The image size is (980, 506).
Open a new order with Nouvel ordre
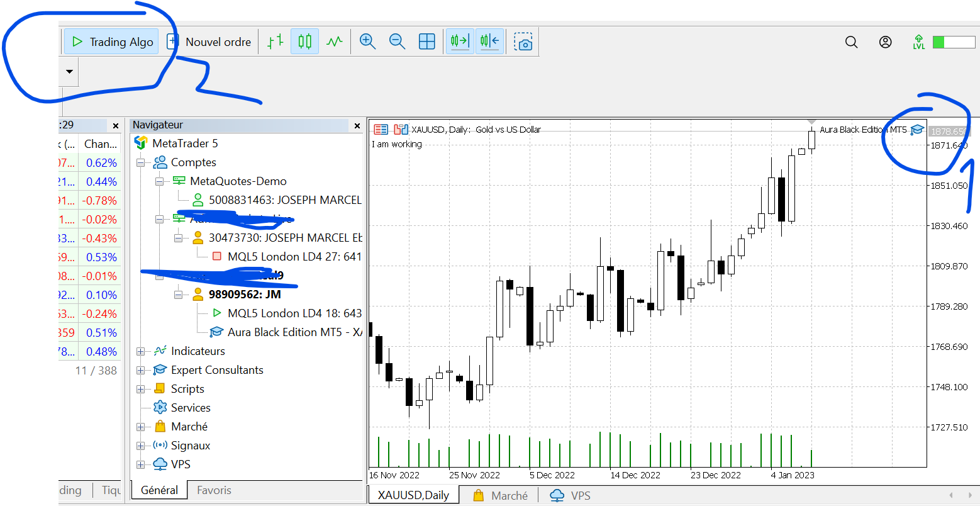pos(209,42)
